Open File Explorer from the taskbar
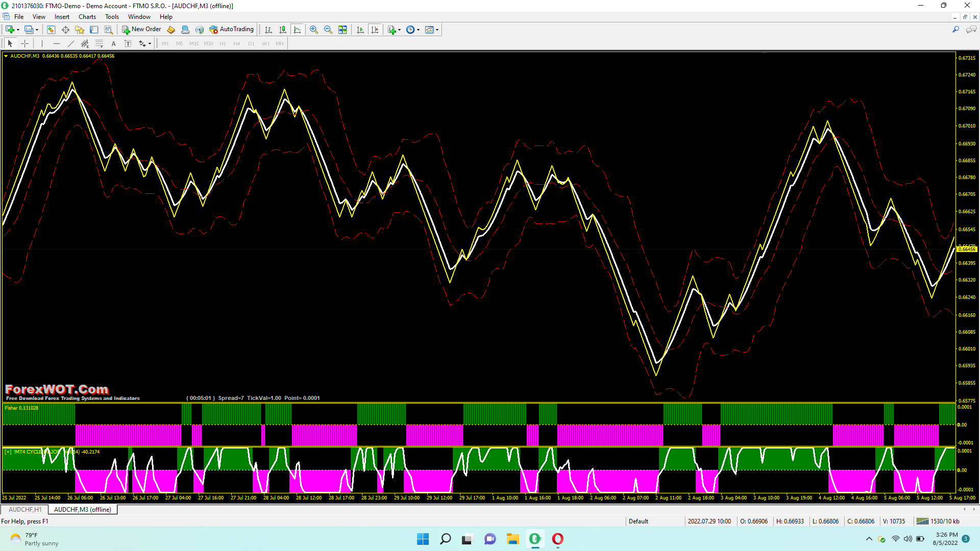The height and width of the screenshot is (551, 980). click(x=512, y=539)
